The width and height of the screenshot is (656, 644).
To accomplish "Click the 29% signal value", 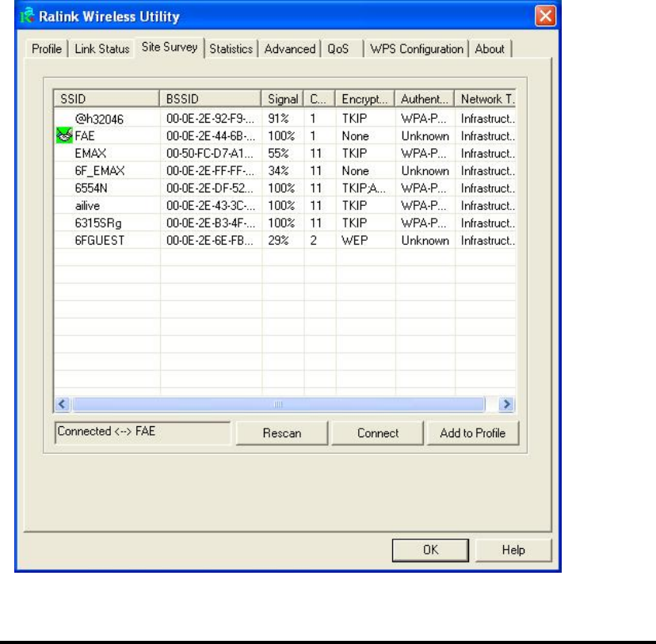I will 278,241.
